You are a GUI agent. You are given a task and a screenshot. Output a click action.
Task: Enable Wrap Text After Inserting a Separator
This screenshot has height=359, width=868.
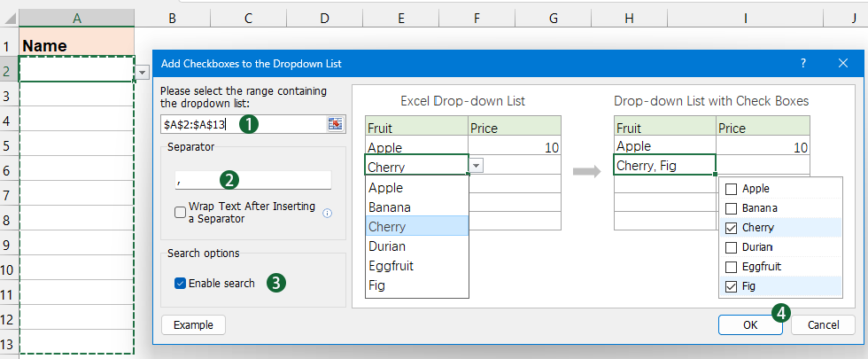[x=180, y=213]
